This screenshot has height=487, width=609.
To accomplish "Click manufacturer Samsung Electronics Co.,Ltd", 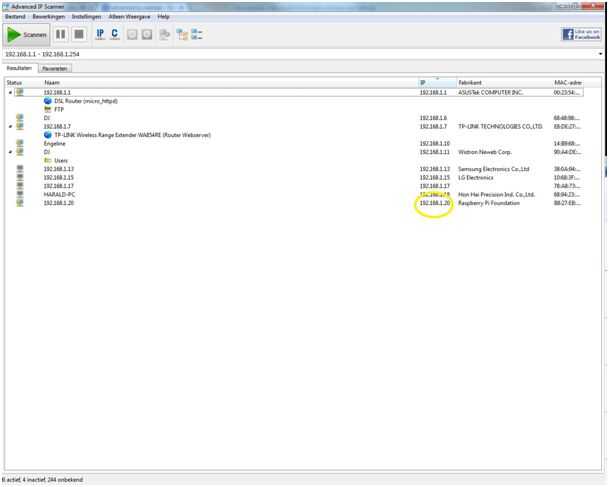I will 494,169.
